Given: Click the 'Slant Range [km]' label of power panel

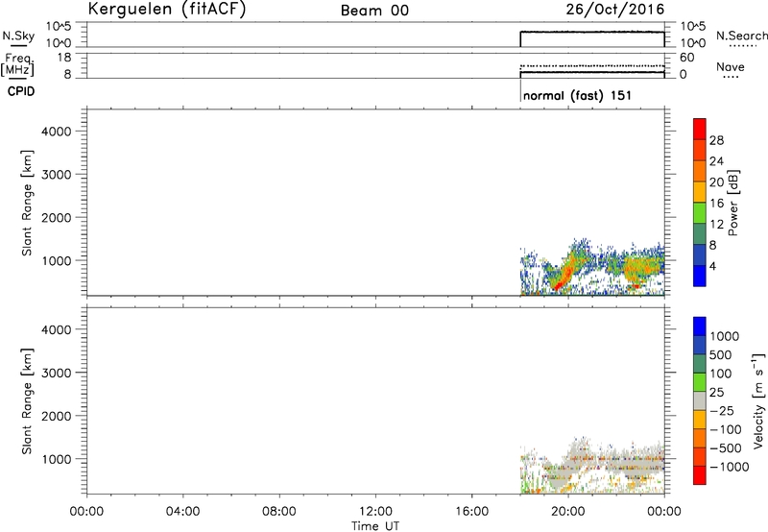Looking at the screenshot, I should click(x=27, y=203).
